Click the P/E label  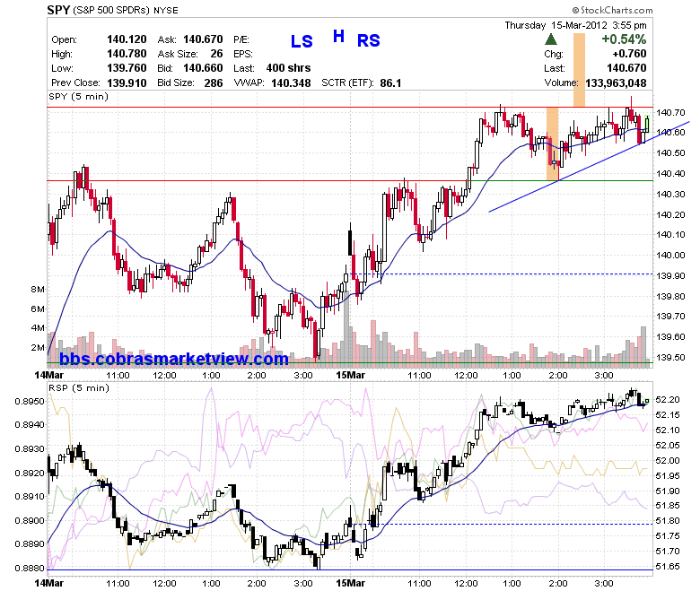coord(241,39)
